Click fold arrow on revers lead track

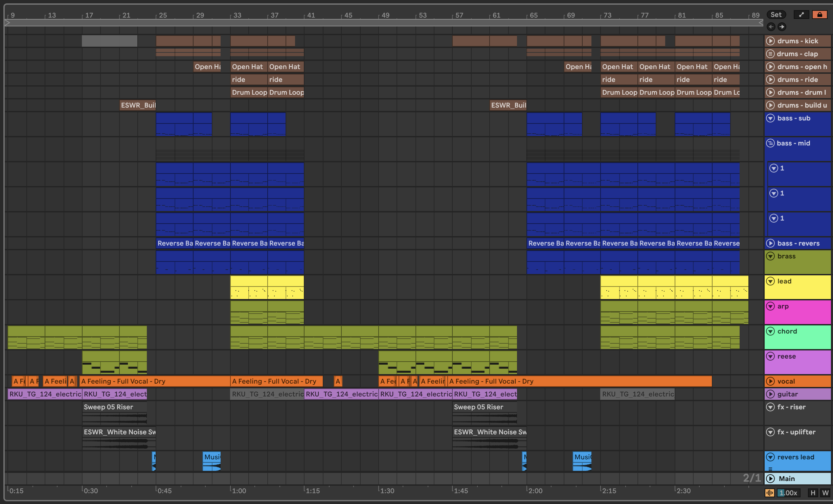tap(770, 457)
